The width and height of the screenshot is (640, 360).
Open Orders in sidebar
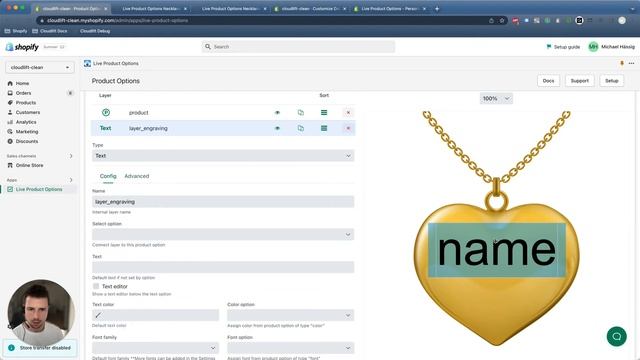(x=23, y=93)
